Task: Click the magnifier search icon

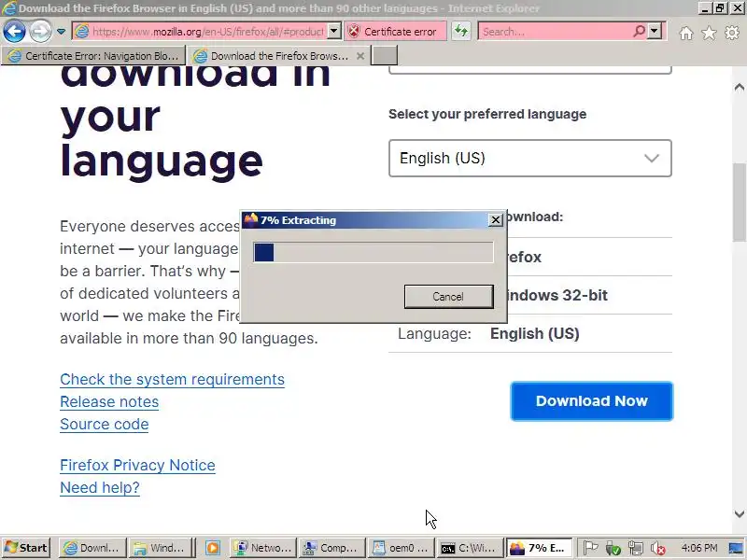Action: point(639,32)
